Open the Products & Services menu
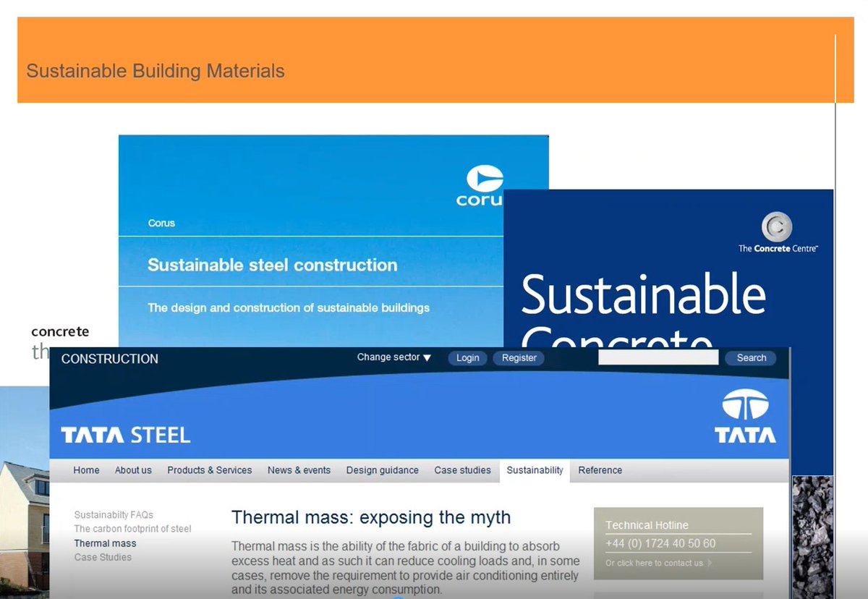 (x=209, y=470)
